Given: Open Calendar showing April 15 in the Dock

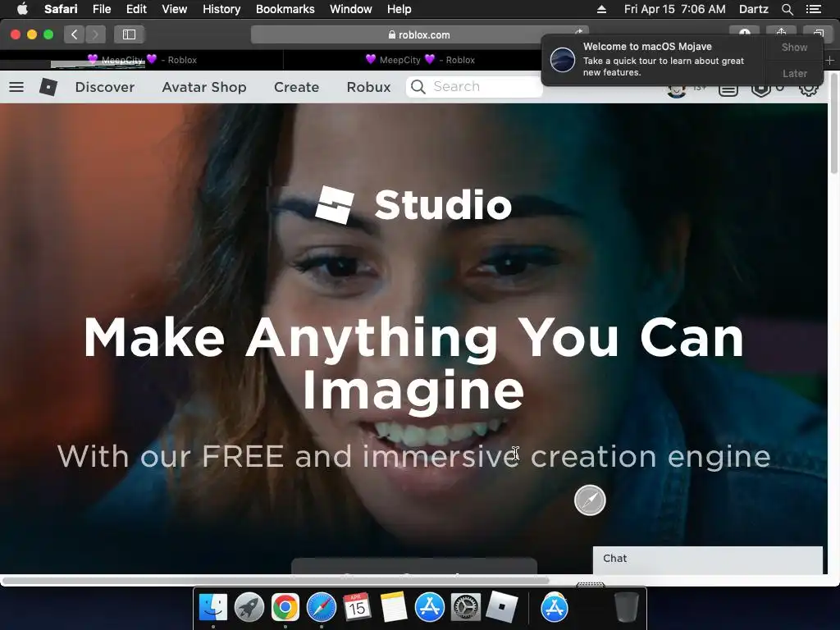Looking at the screenshot, I should point(358,608).
